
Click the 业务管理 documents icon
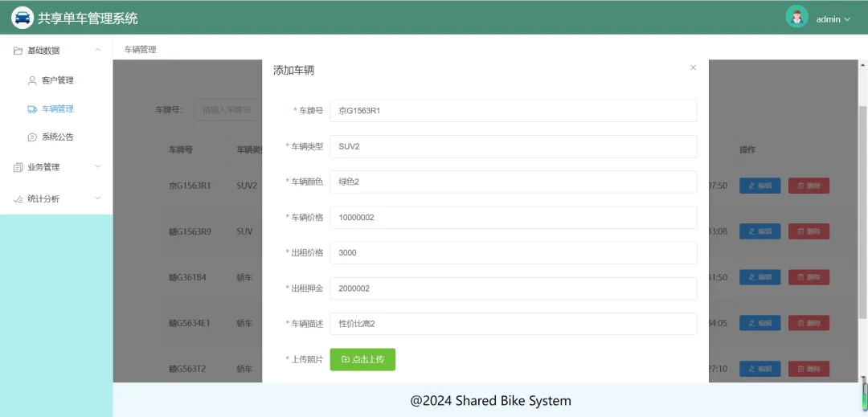coord(18,168)
